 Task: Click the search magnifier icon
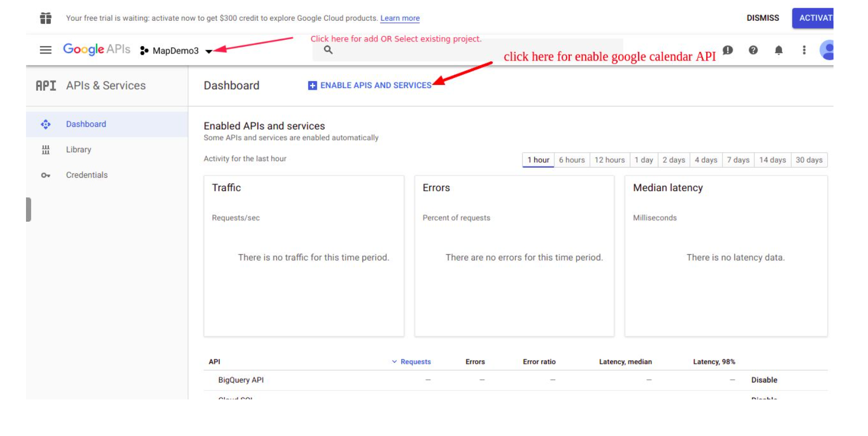tap(328, 50)
